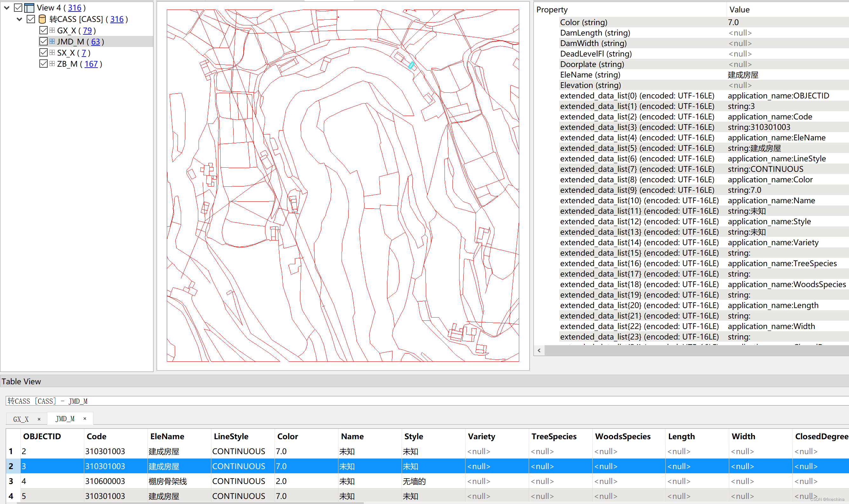Click the 转CASS dataset cylinder icon
This screenshot has width=849, height=504.
42,19
